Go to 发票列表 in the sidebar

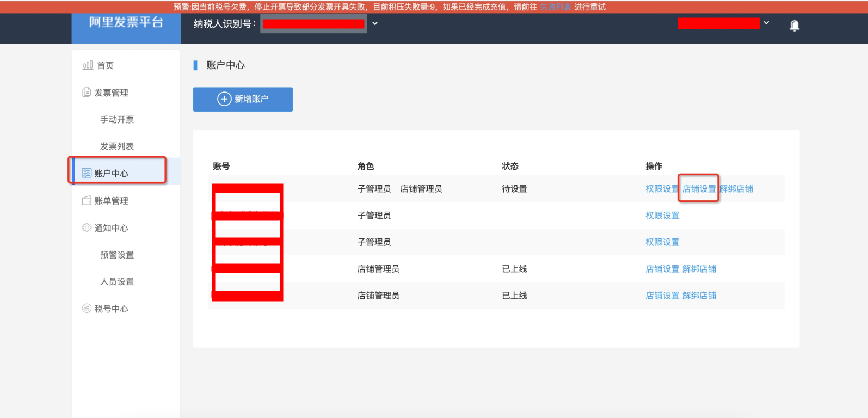[117, 146]
